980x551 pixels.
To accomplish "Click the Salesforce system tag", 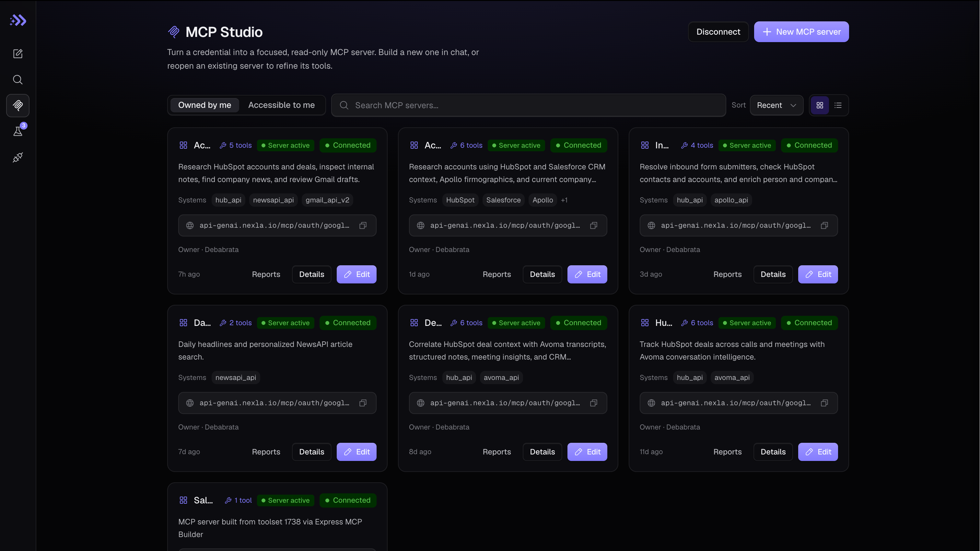I will coord(503,200).
